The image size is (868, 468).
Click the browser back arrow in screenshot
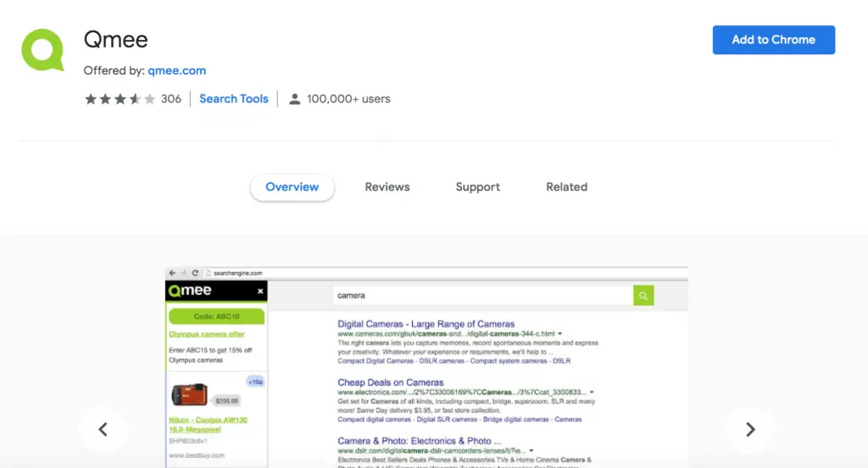pos(172,273)
